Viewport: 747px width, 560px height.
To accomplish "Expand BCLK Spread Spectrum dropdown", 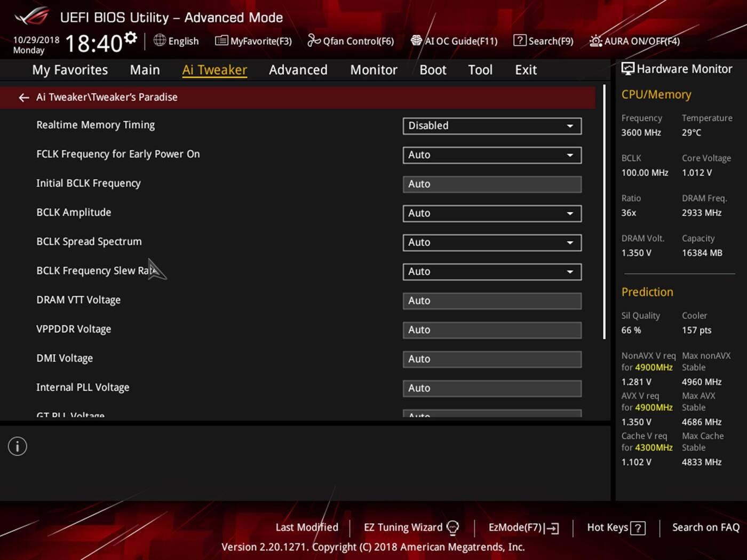I will pos(491,243).
